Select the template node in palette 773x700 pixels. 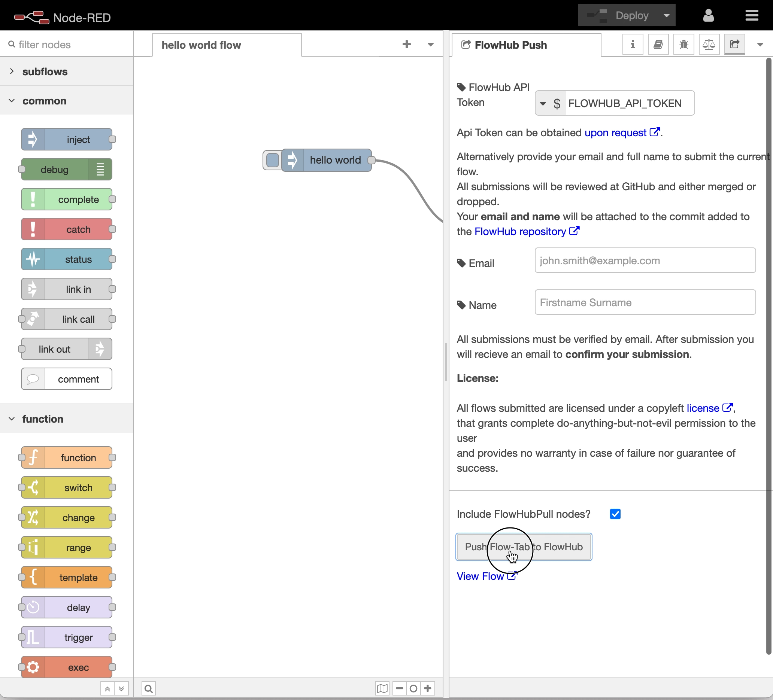tap(67, 577)
